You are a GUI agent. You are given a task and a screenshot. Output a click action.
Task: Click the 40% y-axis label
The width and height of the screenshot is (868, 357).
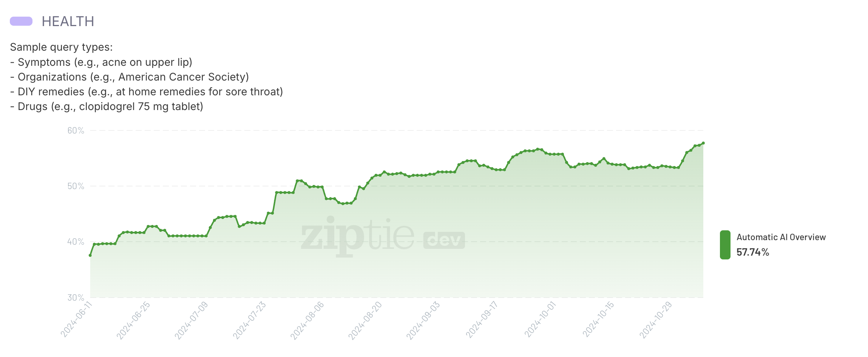pyautogui.click(x=76, y=242)
